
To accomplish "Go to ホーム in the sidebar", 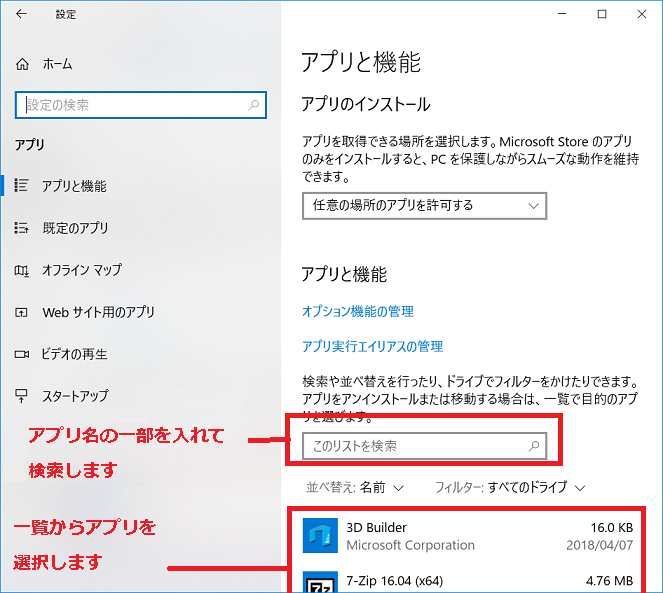I will point(58,64).
